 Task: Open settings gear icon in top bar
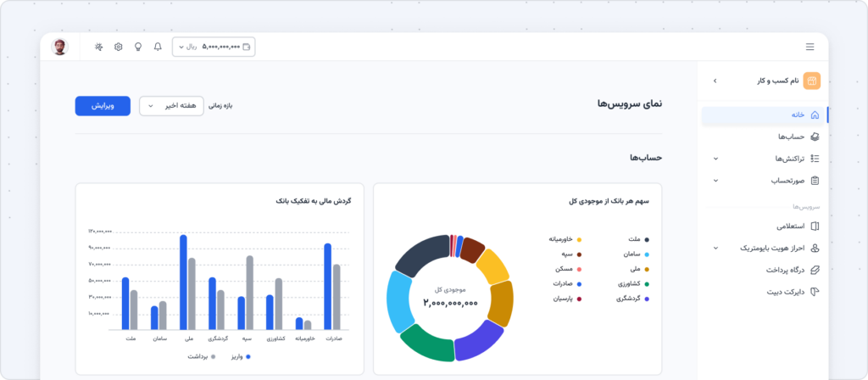tap(118, 47)
